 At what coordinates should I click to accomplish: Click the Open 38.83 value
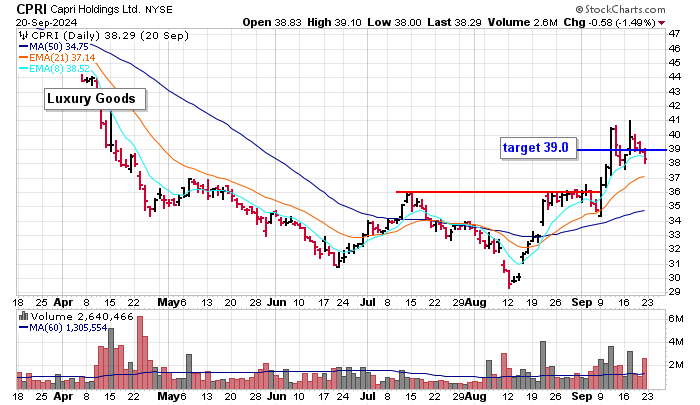(x=272, y=22)
